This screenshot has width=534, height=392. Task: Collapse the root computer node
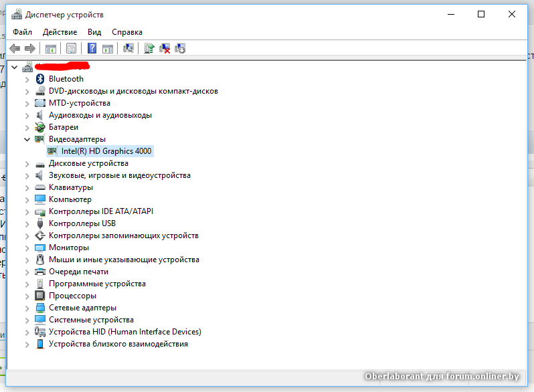tap(14, 67)
